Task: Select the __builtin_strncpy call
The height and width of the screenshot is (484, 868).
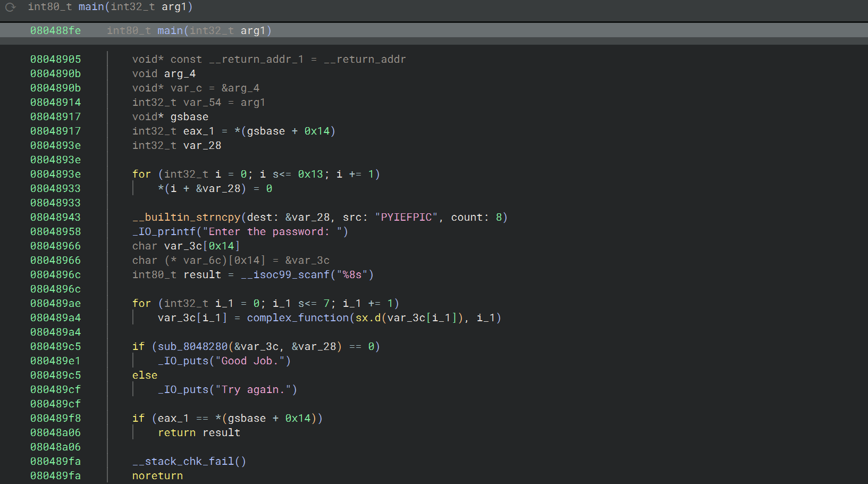Action: (x=186, y=217)
